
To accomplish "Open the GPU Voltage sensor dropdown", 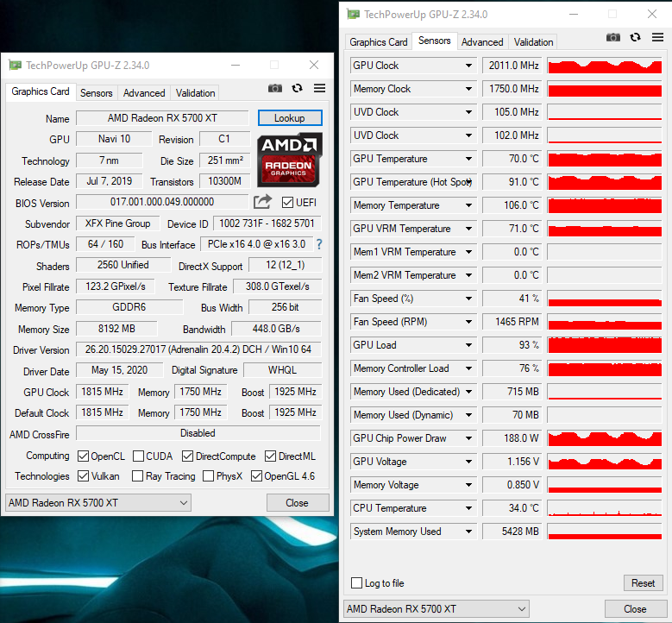I will [x=469, y=462].
